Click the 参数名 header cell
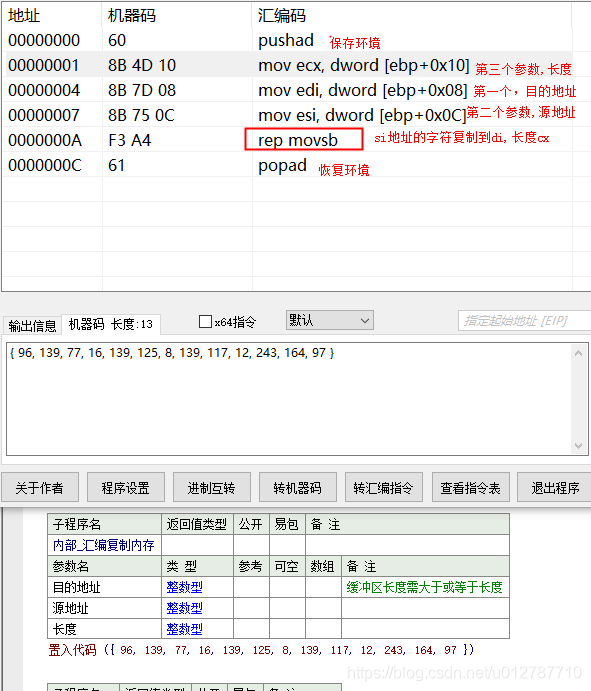Screen dimensions: 591x691 (104, 566)
